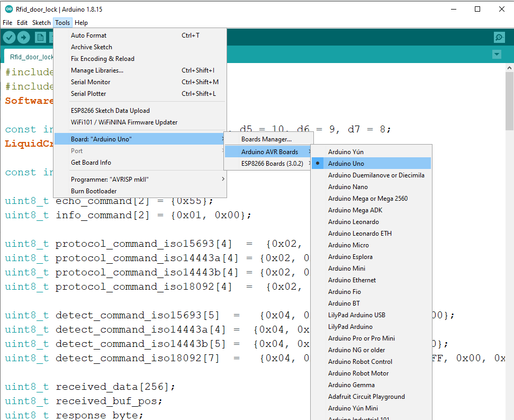Pick LilyPad Arduino USB board
The width and height of the screenshot is (514, 420).
click(x=371, y=315)
